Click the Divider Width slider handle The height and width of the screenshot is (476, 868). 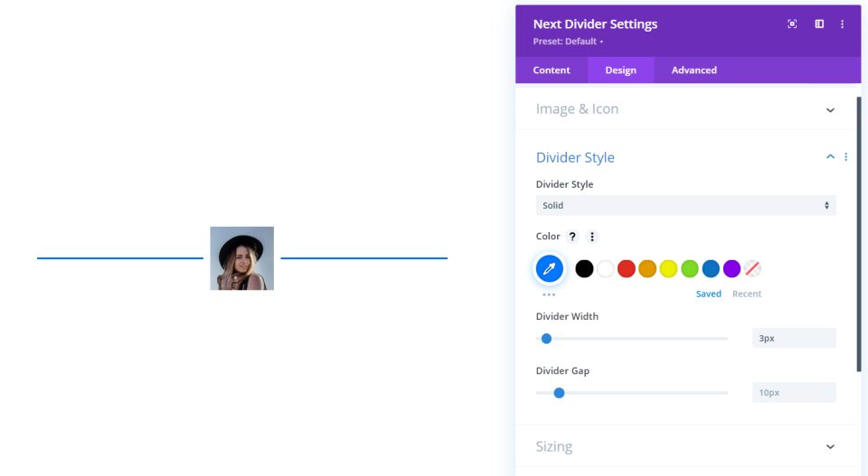546,339
